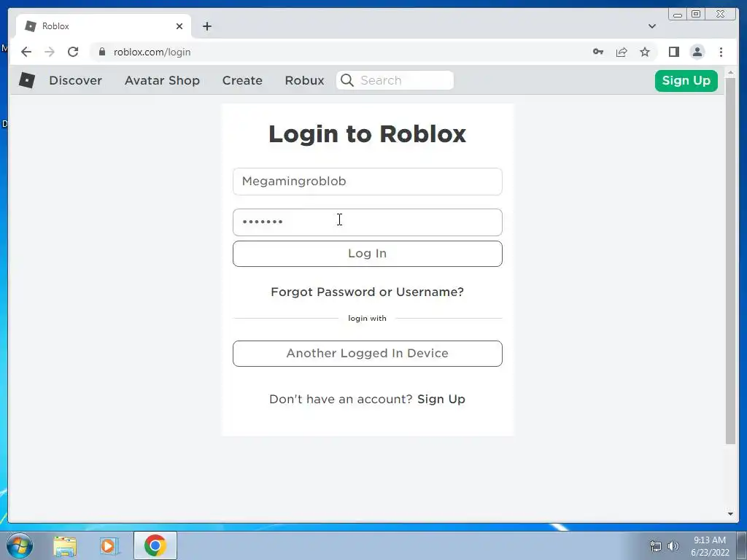
Task: Launch Windows Media Player from taskbar
Action: [109, 545]
